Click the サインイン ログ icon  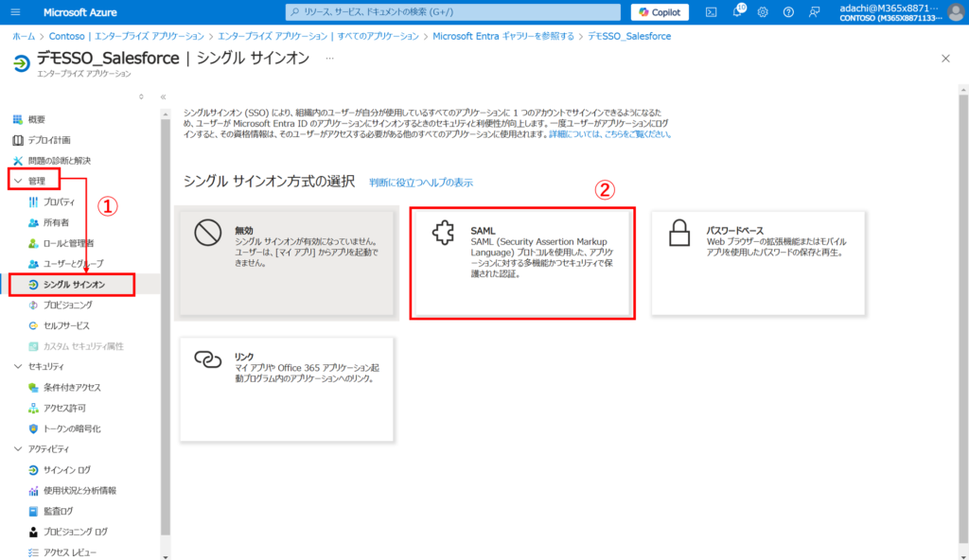[33, 470]
